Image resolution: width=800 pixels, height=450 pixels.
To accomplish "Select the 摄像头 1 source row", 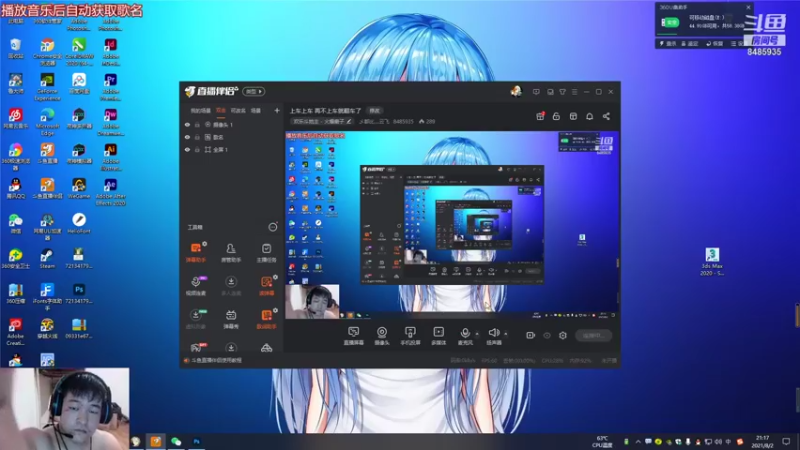I will [232, 124].
